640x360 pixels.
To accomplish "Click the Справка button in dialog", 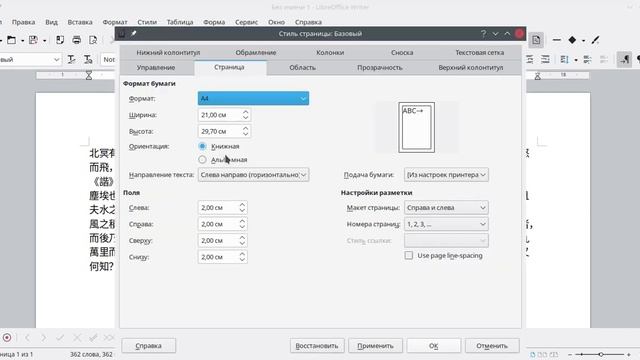I will (x=149, y=346).
